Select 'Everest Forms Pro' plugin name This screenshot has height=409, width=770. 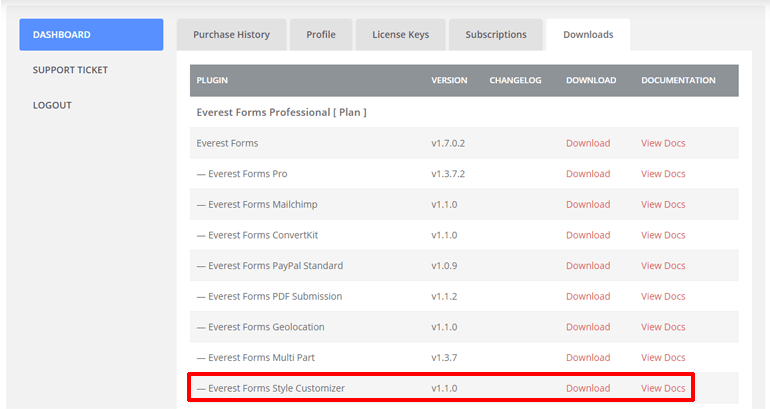248,174
